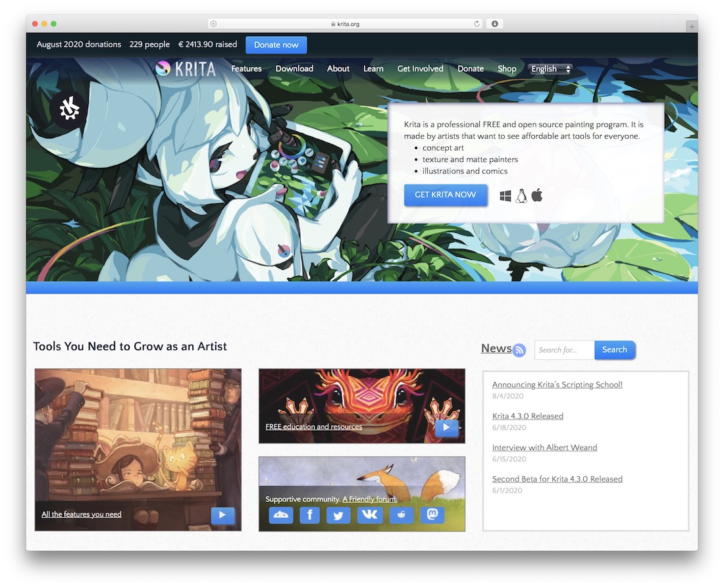Play the FREE education video

coord(446,428)
